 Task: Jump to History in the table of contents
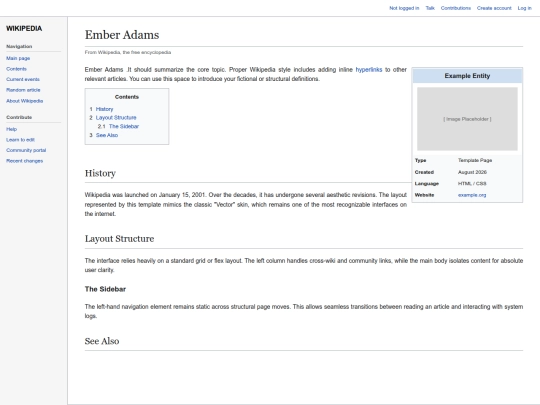104,109
